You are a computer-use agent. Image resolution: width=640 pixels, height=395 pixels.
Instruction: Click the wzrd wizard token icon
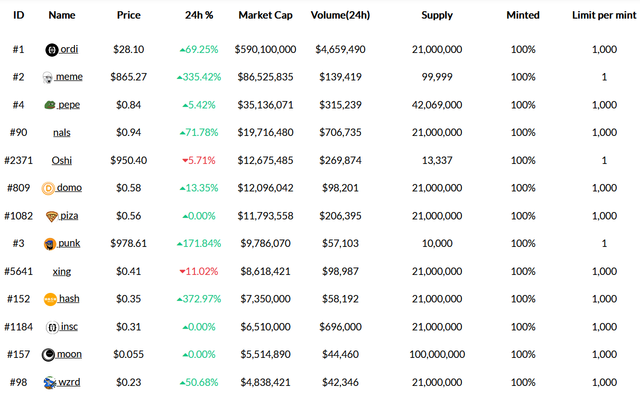pos(49,382)
